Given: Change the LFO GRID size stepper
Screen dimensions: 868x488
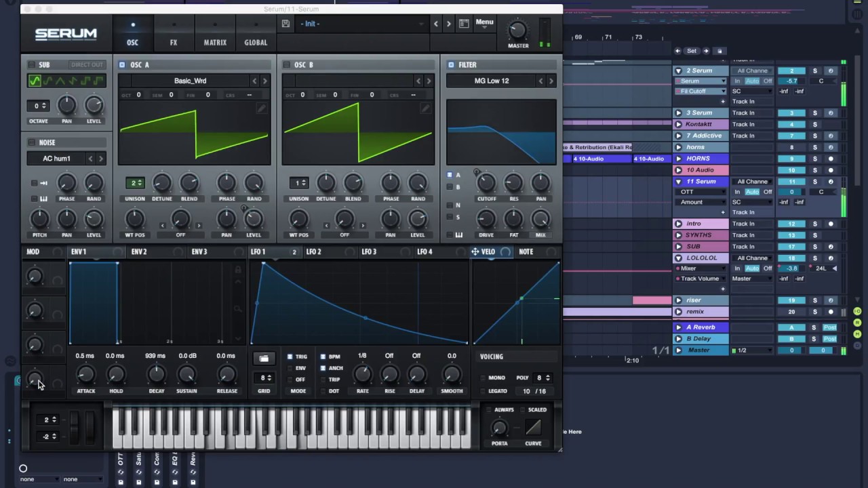Looking at the screenshot, I should coord(264,378).
